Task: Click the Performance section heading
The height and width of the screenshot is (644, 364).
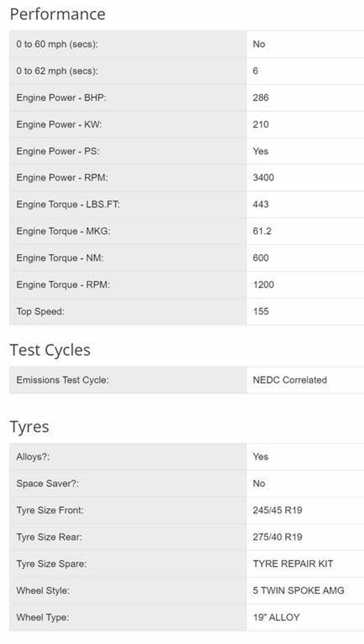Action: pyautogui.click(x=57, y=14)
